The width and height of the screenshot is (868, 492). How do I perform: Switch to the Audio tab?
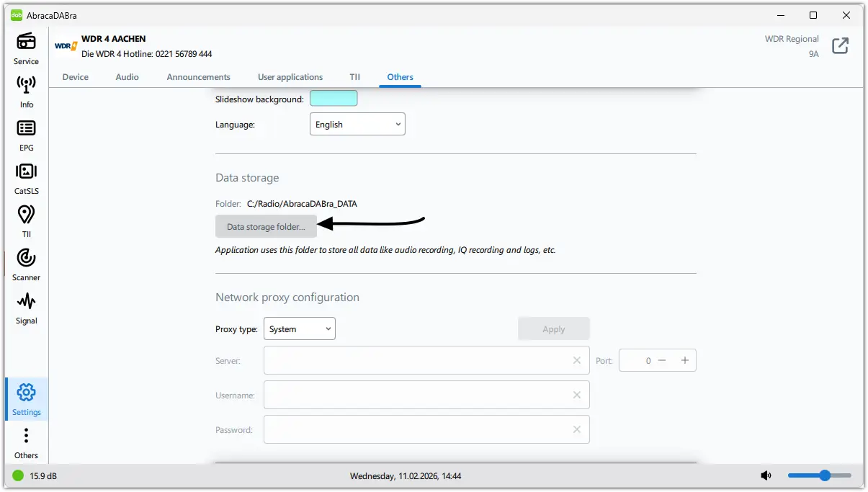pos(127,77)
